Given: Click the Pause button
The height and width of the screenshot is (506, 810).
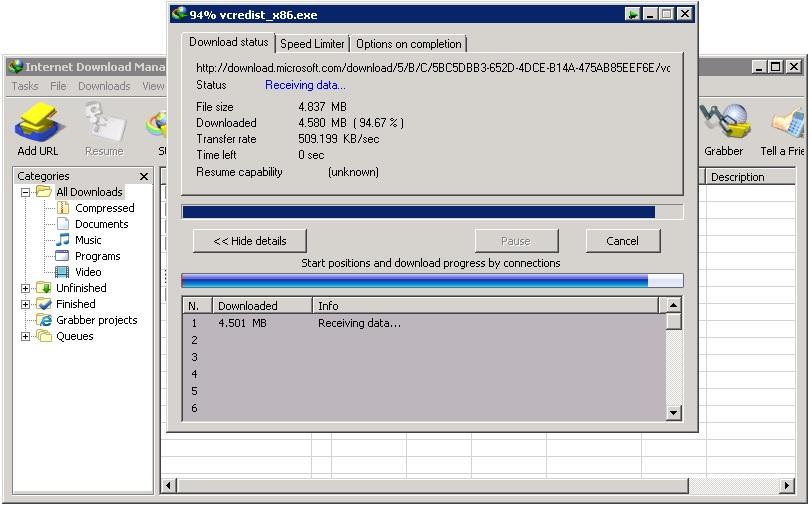Looking at the screenshot, I should click(x=516, y=241).
